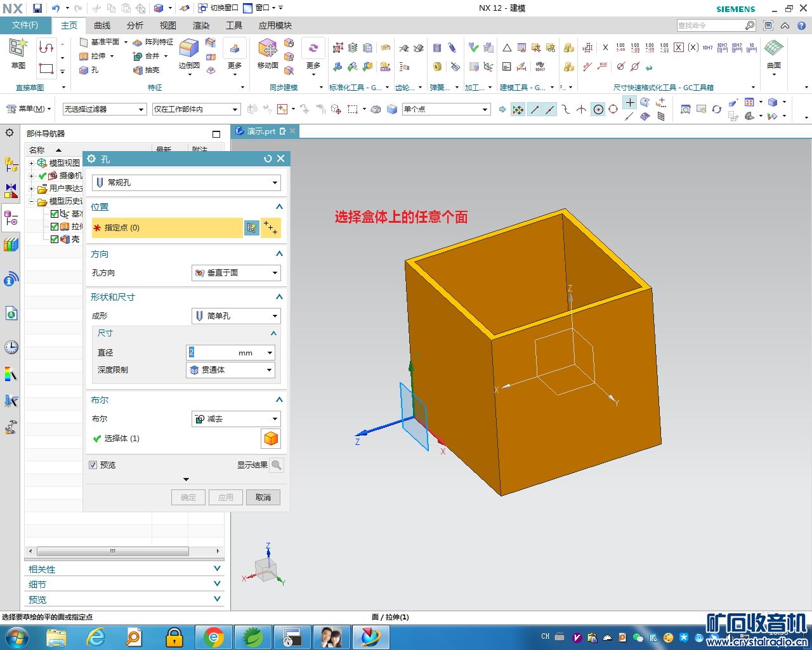Viewport: 812px width, 650px height.
Task: Open the Assembly Navigator icon in the resource bar
Action: point(11,165)
